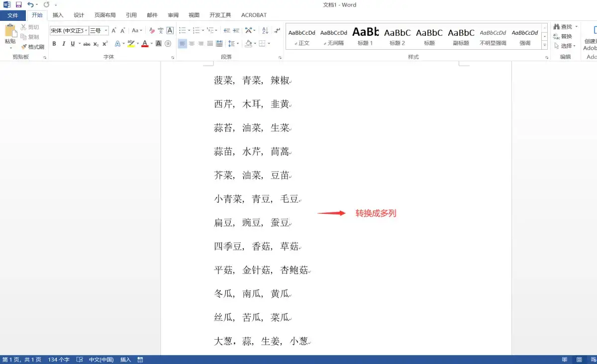The width and height of the screenshot is (597, 364).
Task: Click the Sort icon in Paragraph group
Action: pos(265,30)
